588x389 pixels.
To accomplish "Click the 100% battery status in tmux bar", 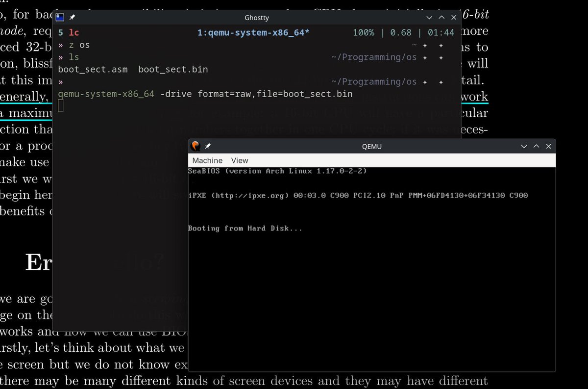I will (x=364, y=33).
